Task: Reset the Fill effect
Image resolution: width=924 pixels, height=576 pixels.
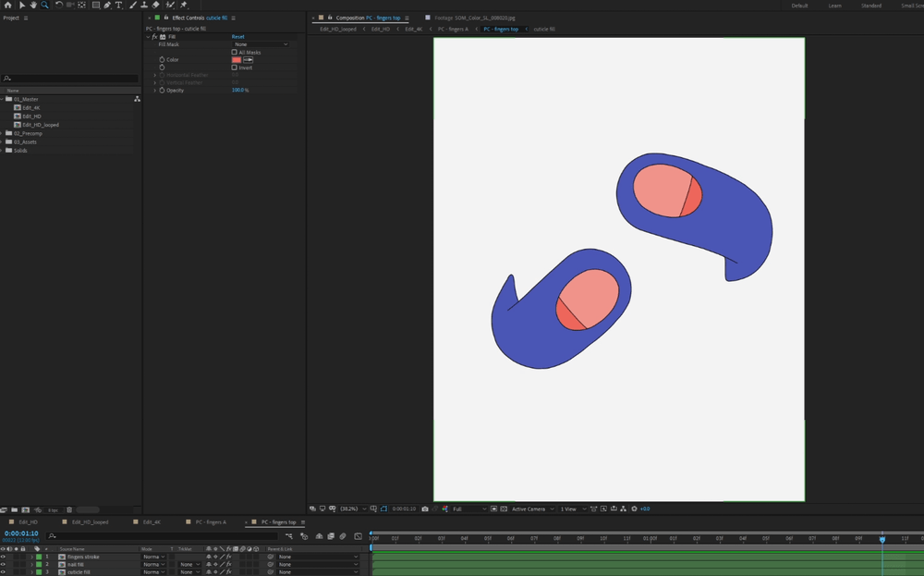Action: pyautogui.click(x=237, y=37)
